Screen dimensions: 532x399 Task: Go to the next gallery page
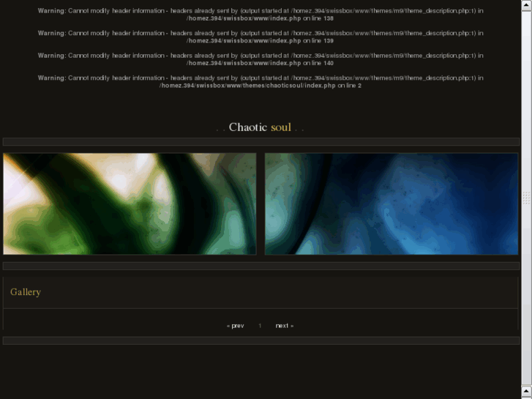click(x=285, y=326)
